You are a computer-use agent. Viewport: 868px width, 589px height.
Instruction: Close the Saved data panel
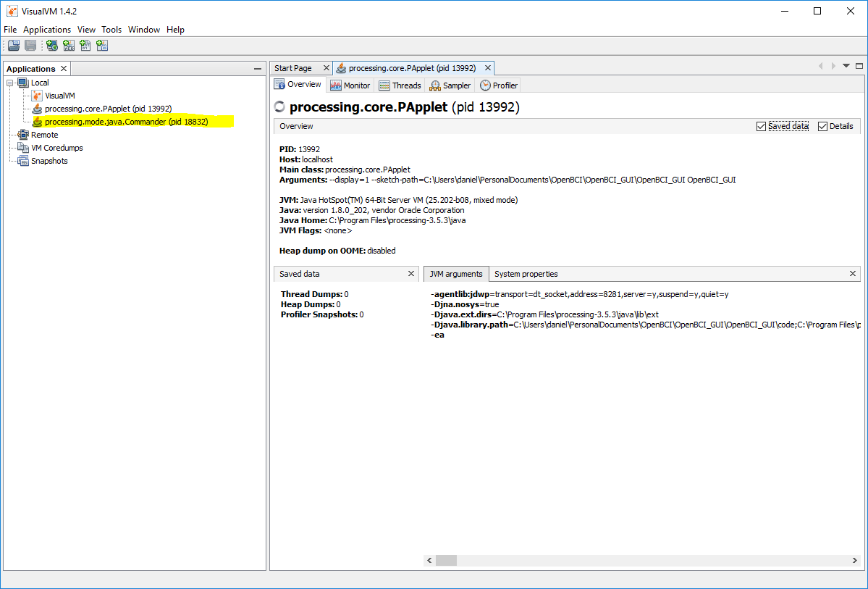click(x=411, y=274)
